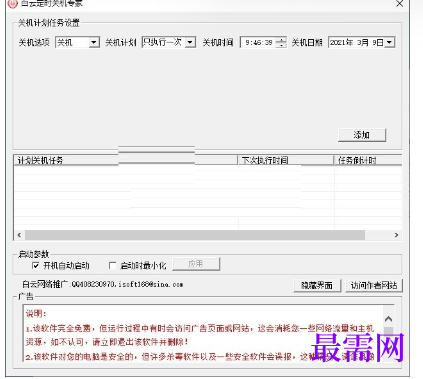
Task: Increase shutdown time with up spinner arrow
Action: 281,40
